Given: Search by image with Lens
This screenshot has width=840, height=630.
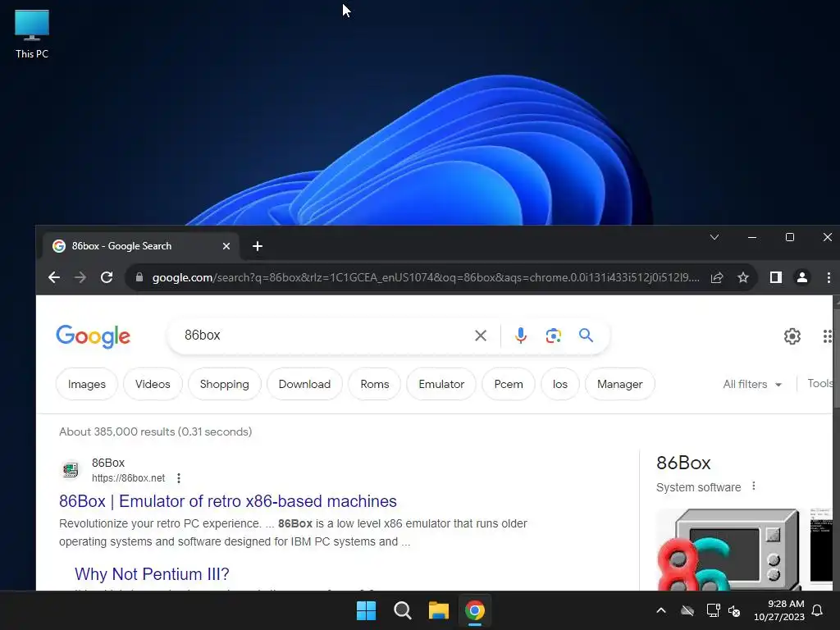Looking at the screenshot, I should [x=553, y=336].
